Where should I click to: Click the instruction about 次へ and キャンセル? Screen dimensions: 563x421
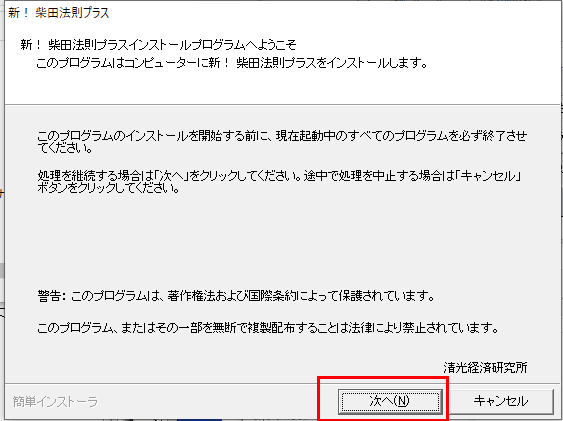point(279,182)
